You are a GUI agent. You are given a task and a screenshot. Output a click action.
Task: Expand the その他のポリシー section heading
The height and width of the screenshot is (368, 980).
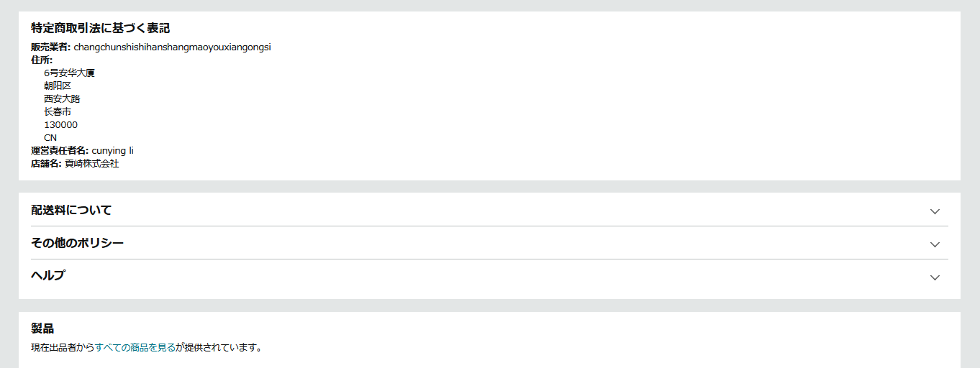(77, 243)
